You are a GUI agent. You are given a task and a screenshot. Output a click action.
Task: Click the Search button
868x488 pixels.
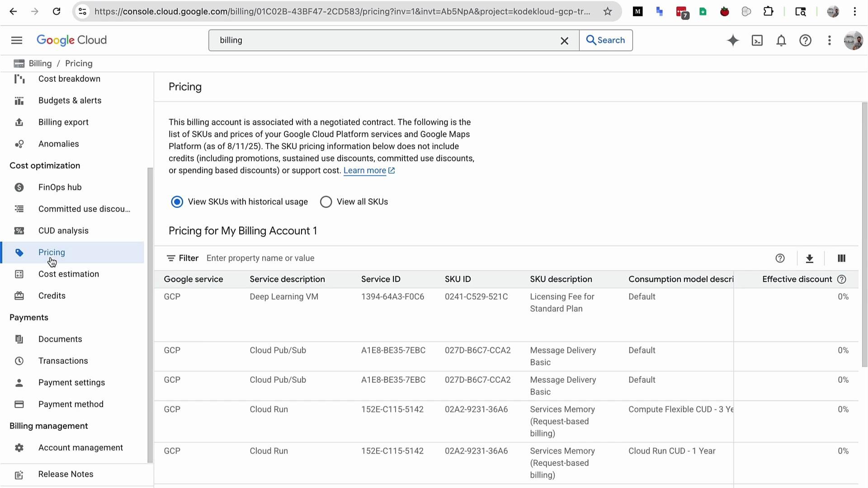click(606, 40)
